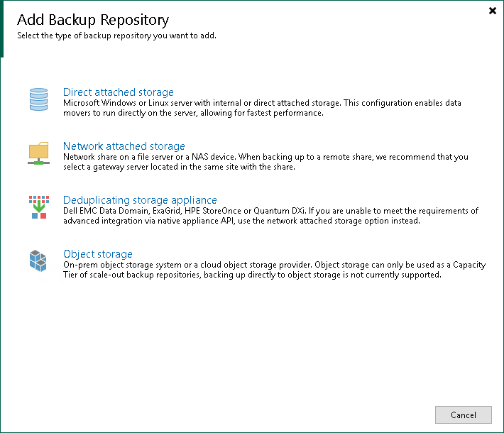Click the "Network share on a file server" line
Viewport: 504px width, 433px height.
click(265, 157)
